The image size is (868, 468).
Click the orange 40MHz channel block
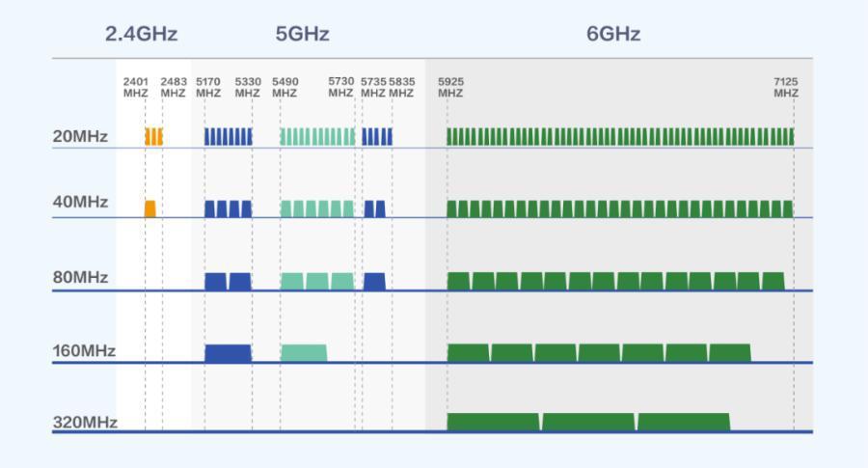149,208
